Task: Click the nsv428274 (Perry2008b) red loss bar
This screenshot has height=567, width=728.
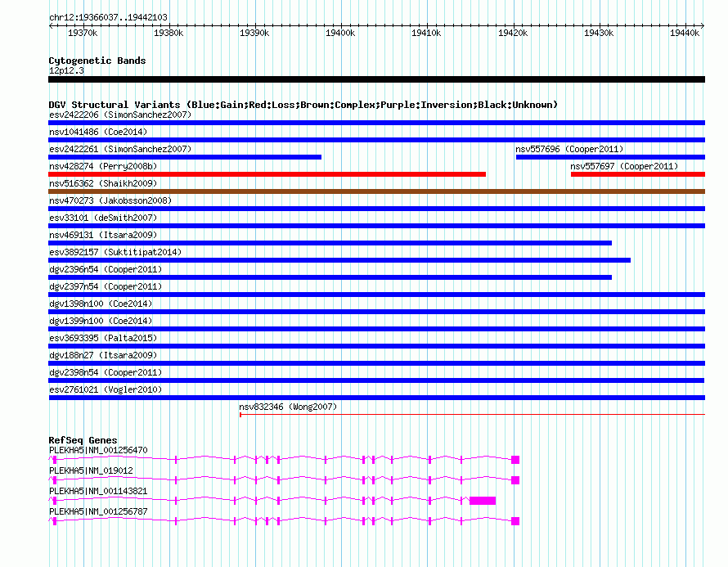Action: point(267,174)
